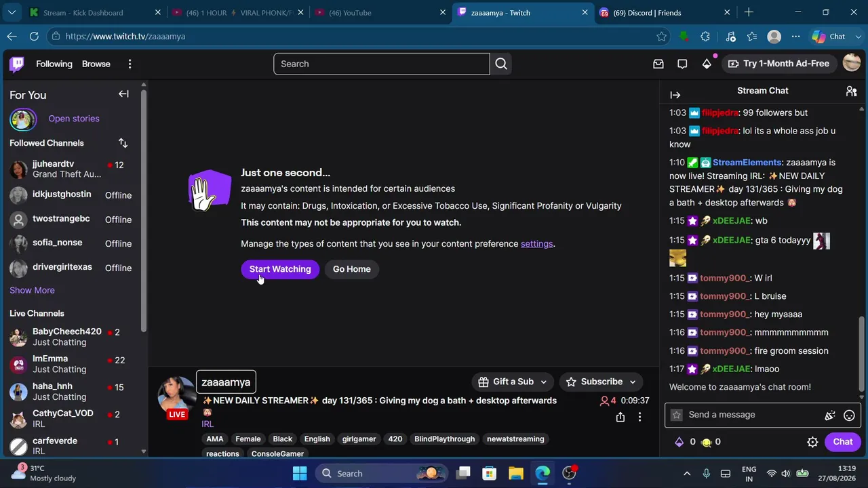This screenshot has width=868, height=488.
Task: Click the search magnifier button
Action: [501, 64]
